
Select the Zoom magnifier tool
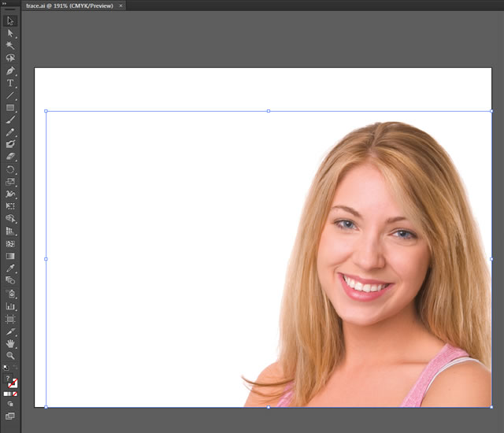pyautogui.click(x=10, y=355)
